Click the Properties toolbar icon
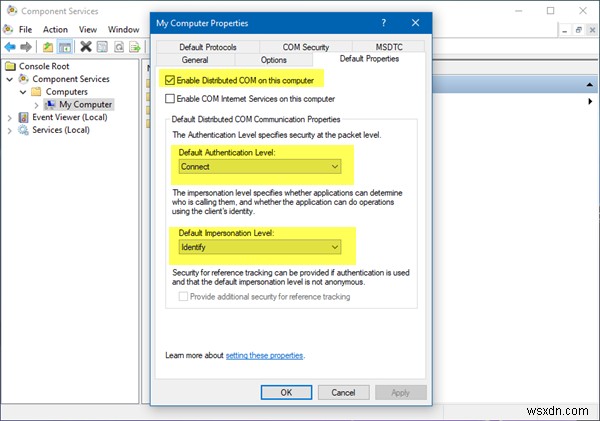The image size is (600, 421). pyautogui.click(x=102, y=47)
